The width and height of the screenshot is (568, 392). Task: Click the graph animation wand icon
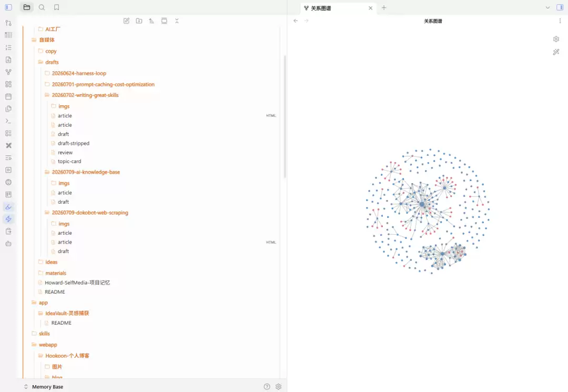pos(556,52)
